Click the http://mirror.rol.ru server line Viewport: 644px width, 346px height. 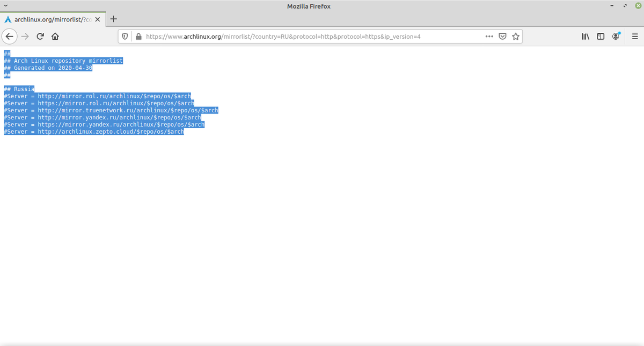click(x=97, y=96)
